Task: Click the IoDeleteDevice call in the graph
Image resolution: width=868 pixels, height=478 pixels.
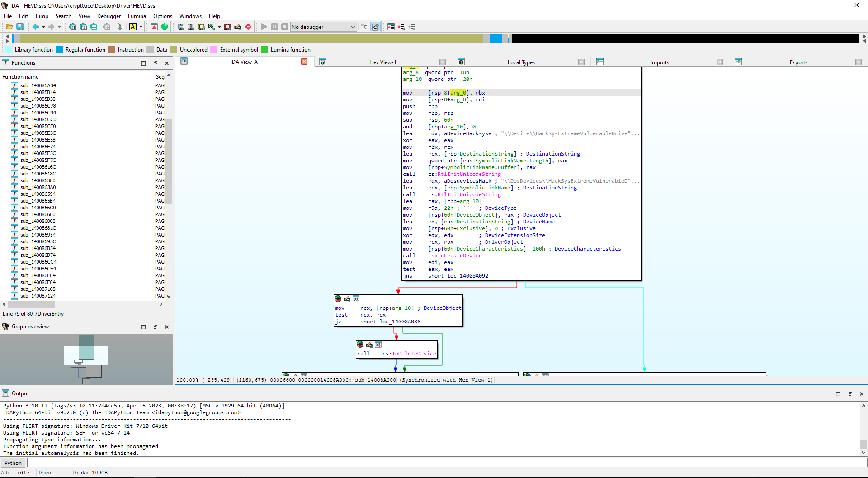Action: [x=414, y=354]
